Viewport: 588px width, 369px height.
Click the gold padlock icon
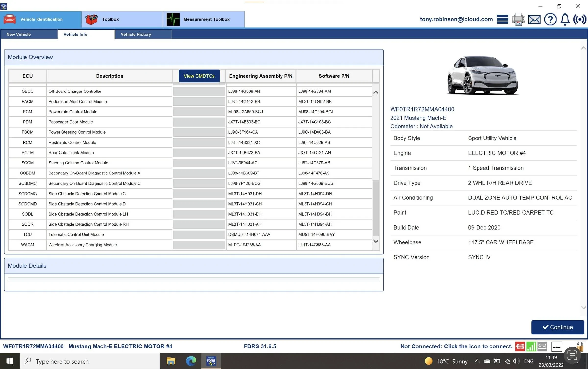point(580,346)
